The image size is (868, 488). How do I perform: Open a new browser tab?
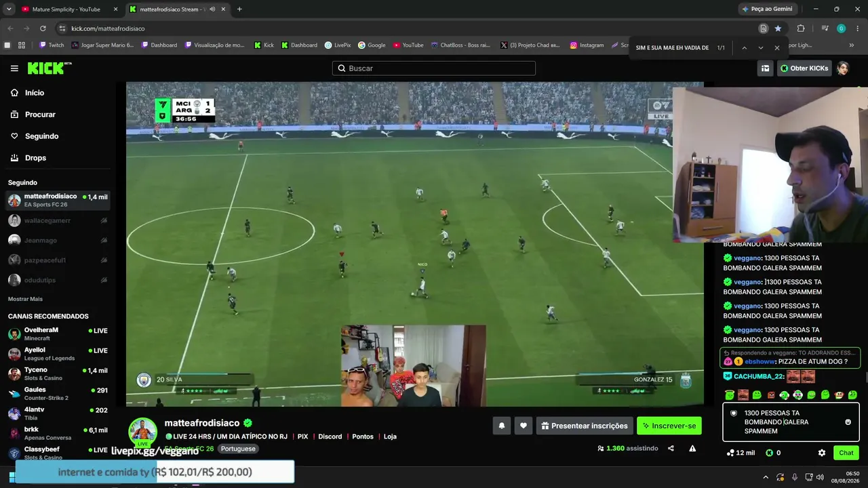[239, 9]
